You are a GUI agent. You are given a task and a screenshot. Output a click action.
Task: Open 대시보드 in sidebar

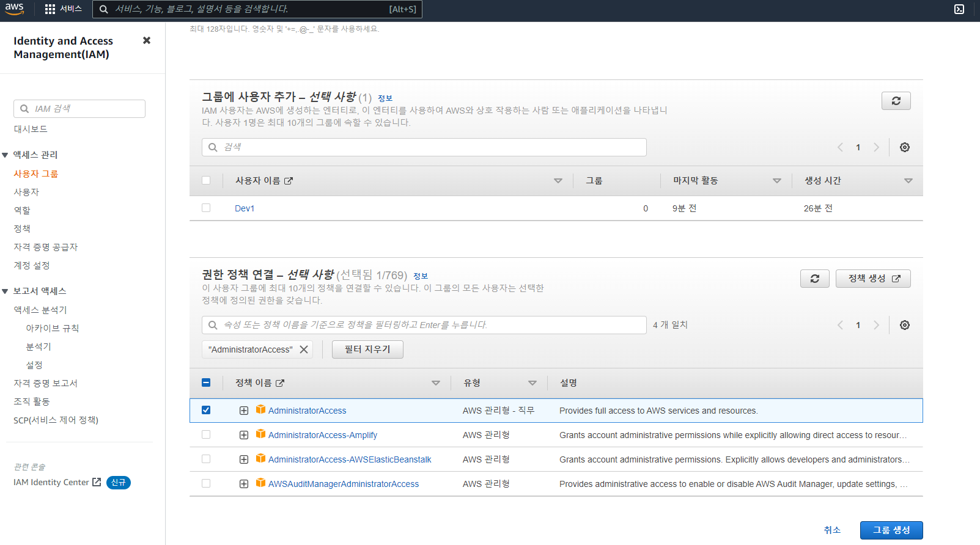click(x=31, y=129)
